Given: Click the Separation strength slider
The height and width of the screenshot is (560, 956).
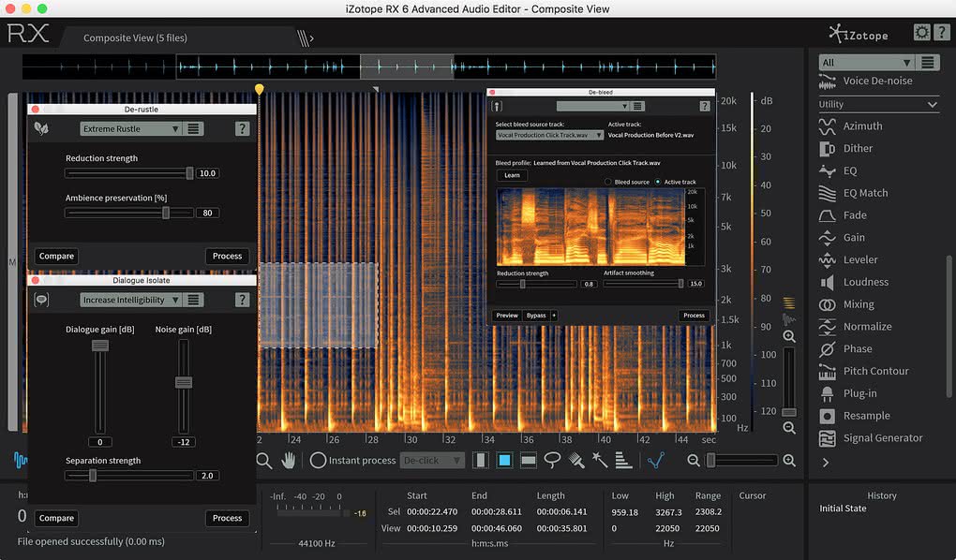Looking at the screenshot, I should click(129, 476).
